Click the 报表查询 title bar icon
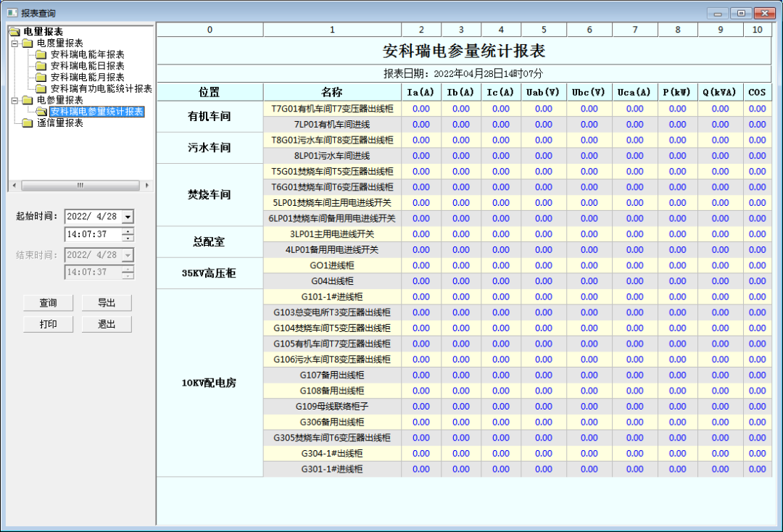Screen dimensions: 783x532 pos(12,13)
